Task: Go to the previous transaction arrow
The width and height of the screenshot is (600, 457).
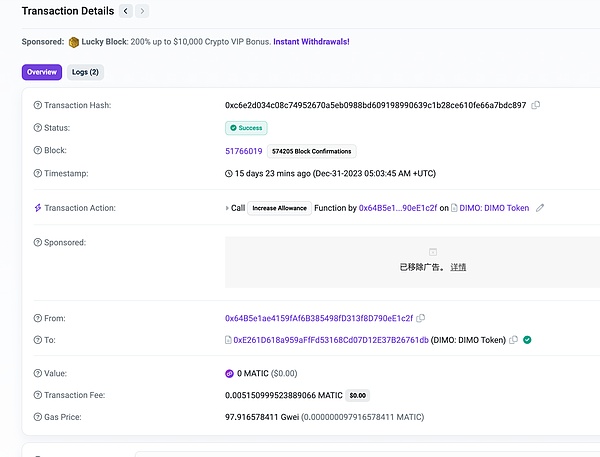Action: [x=125, y=11]
